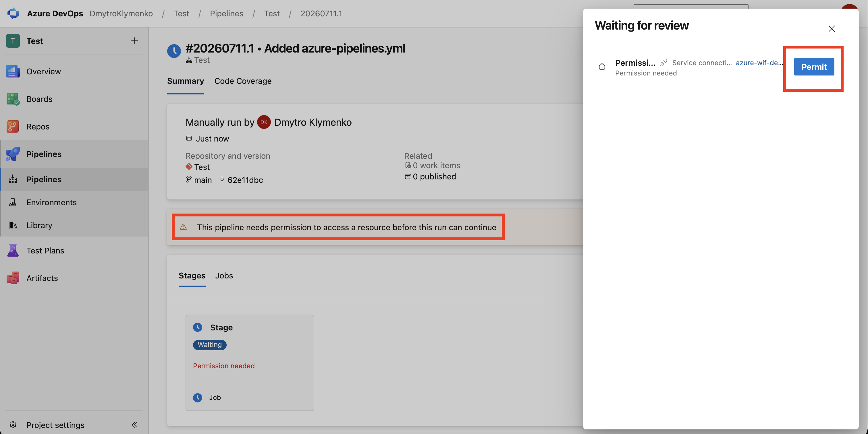Open the Test repository link
Viewport: 868px width, 434px height.
(202, 167)
